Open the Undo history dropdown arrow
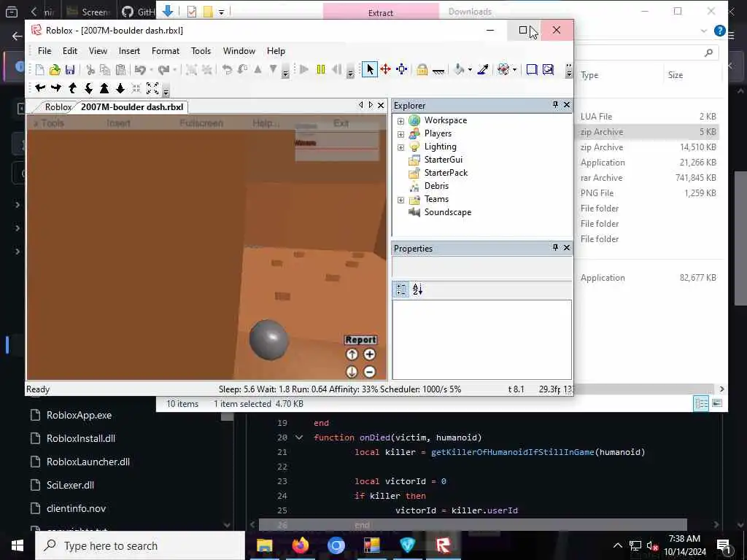 click(151, 70)
